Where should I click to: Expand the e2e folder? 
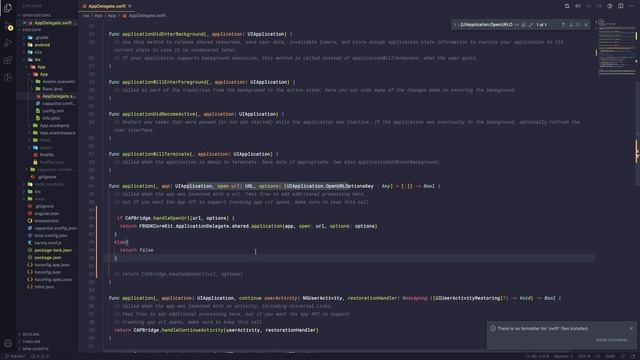coord(38,52)
